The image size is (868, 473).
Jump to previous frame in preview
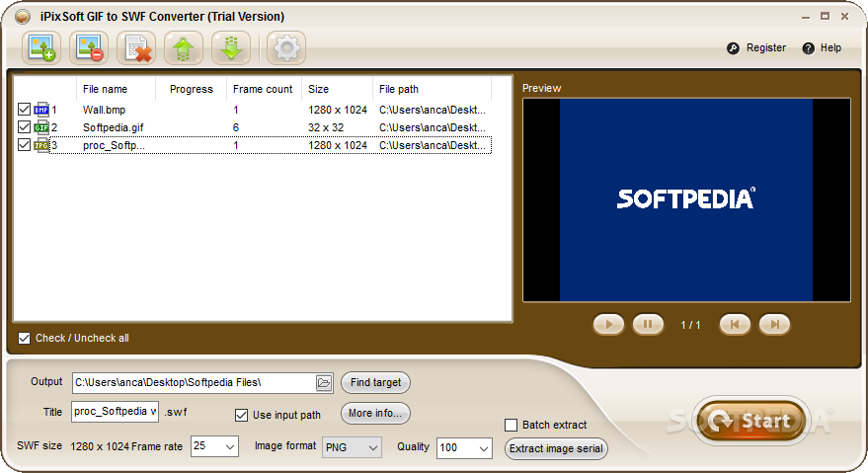coord(735,325)
